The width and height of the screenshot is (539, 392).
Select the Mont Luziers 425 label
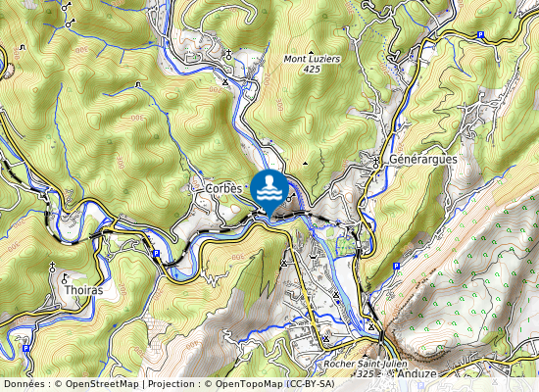(x=312, y=64)
